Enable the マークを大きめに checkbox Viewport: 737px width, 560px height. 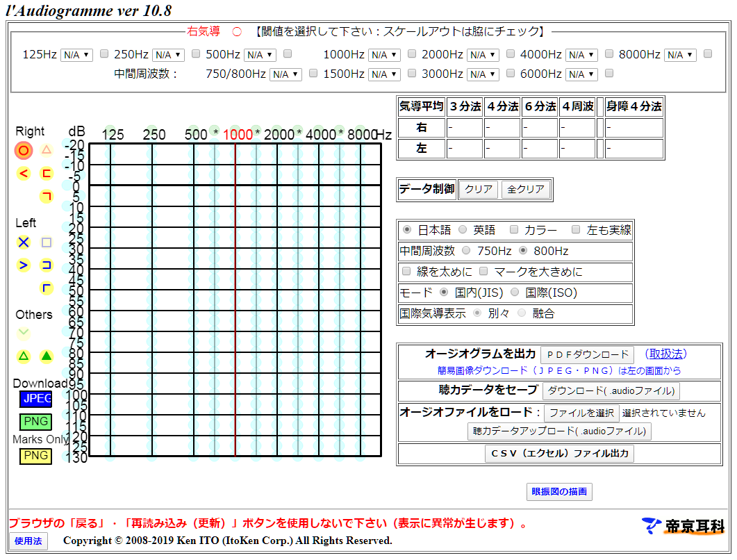[x=483, y=271]
